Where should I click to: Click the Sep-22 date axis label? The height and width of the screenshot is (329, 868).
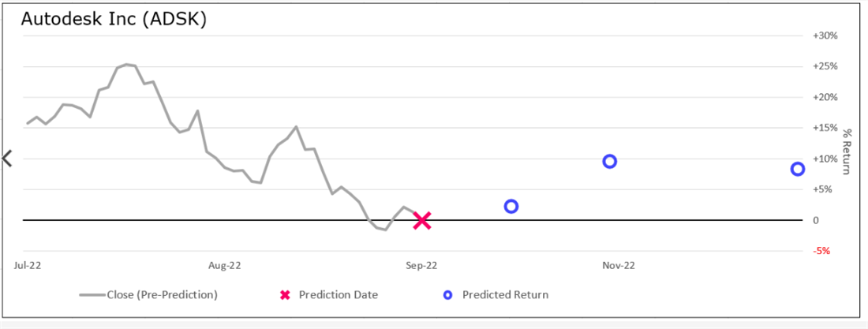[421, 266]
